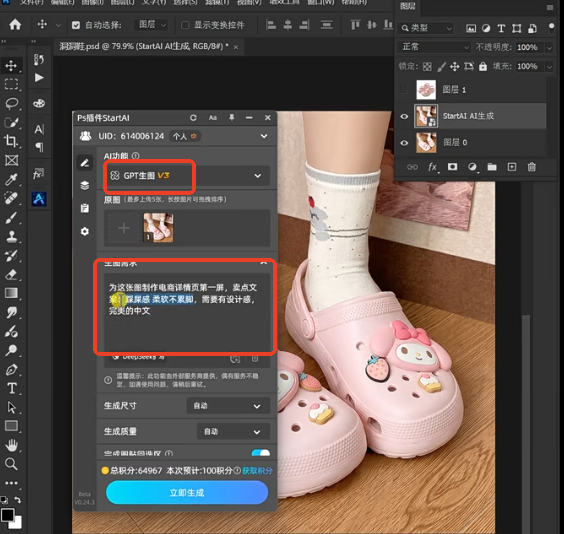Delete layer with trash icon
The image size is (564, 534).
(x=531, y=167)
